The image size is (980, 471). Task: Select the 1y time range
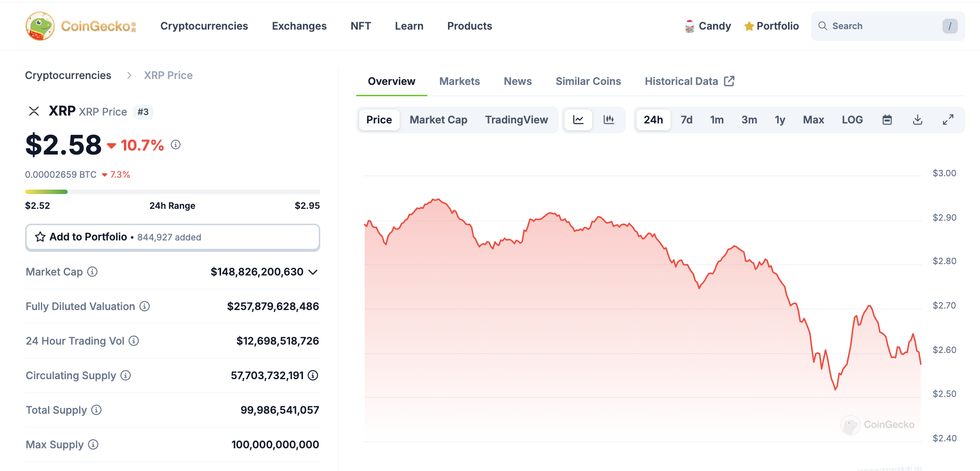pyautogui.click(x=780, y=119)
